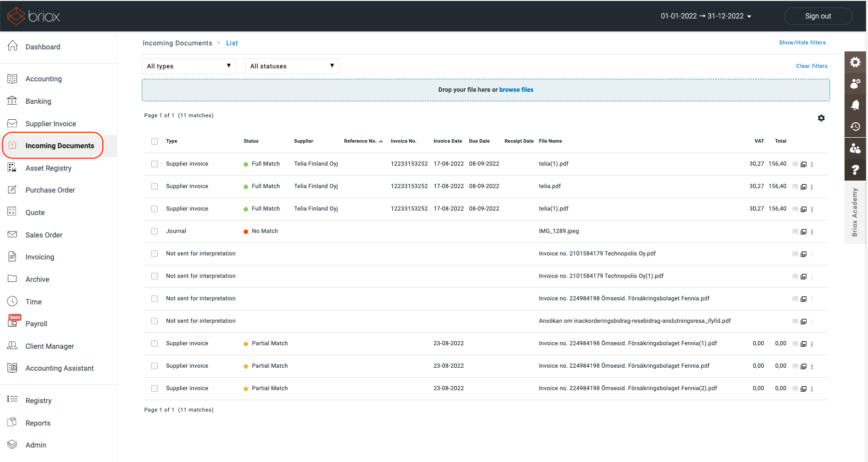Click the Briox logo

(33, 16)
